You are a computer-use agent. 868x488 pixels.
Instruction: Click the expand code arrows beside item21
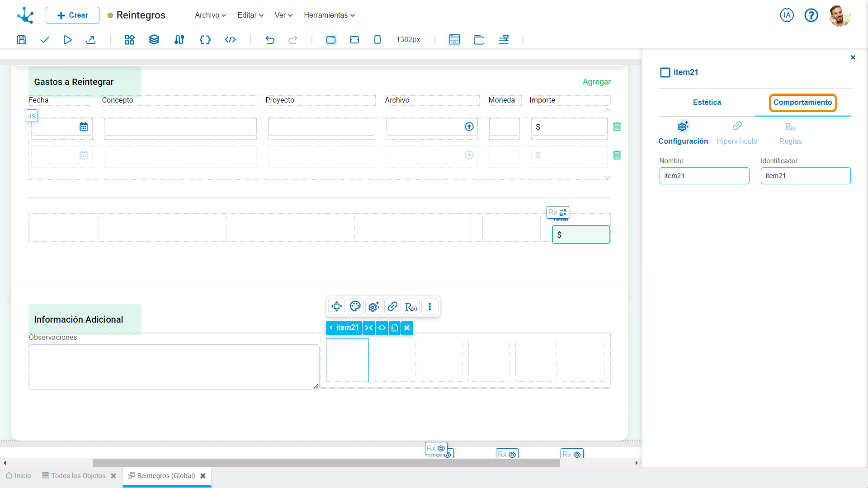pos(382,328)
